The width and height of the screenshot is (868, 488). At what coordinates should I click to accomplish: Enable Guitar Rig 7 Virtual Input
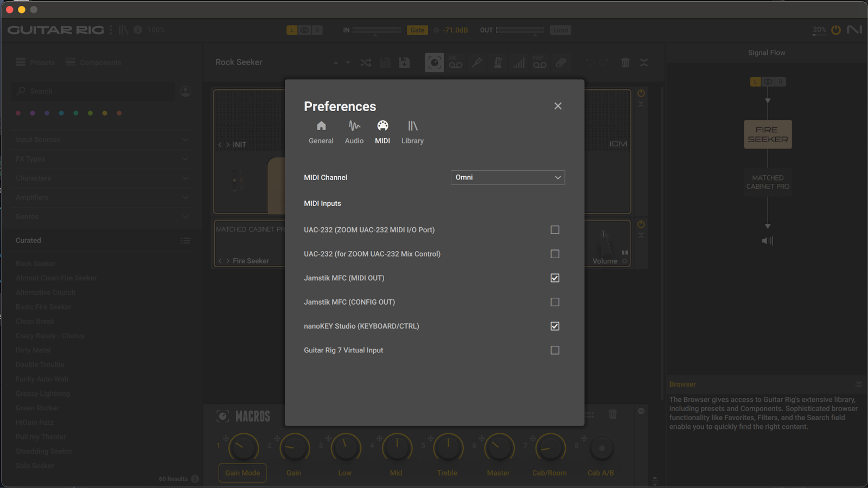click(555, 350)
